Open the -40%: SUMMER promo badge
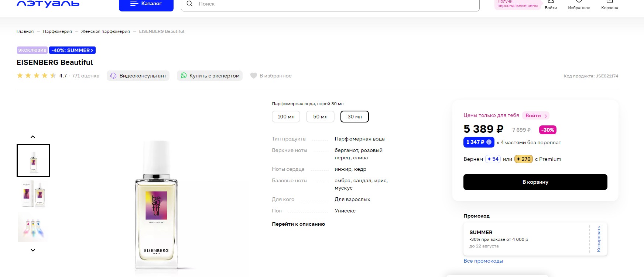This screenshot has height=277, width=644. tap(72, 50)
